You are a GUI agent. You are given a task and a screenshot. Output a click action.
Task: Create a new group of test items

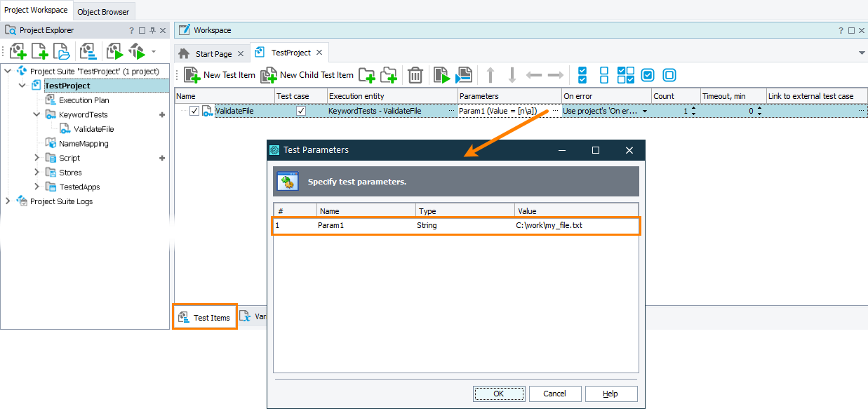(x=366, y=75)
